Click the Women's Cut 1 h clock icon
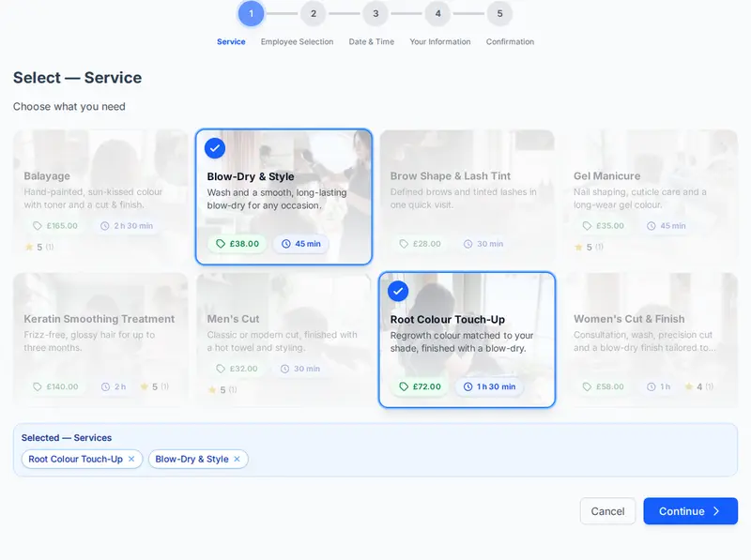This screenshot has height=560, width=751. click(x=651, y=386)
